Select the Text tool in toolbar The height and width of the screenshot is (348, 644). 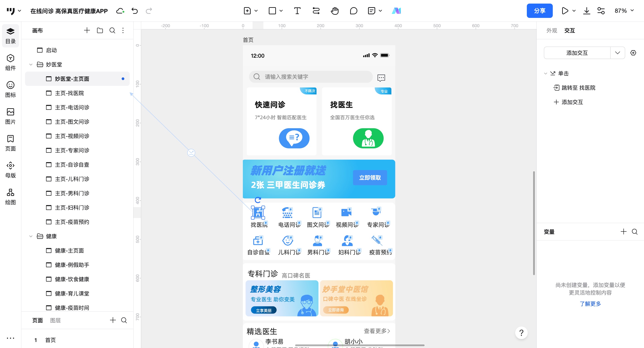coord(297,11)
